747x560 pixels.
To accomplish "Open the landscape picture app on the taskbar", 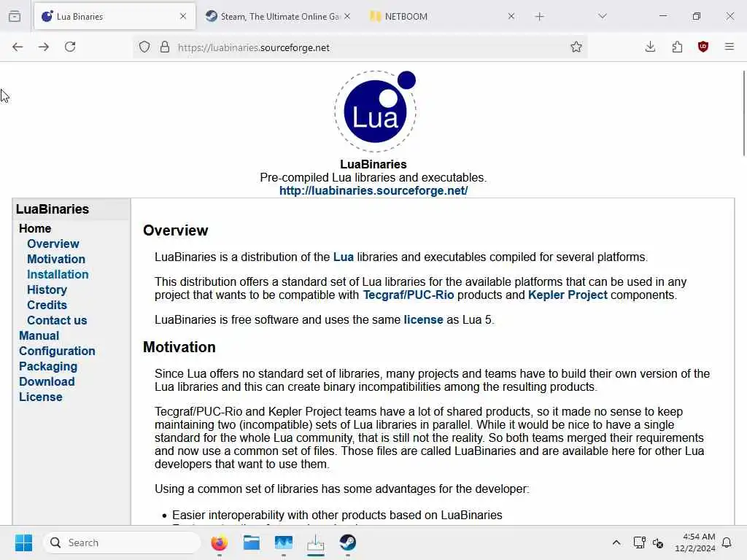I will tap(284, 542).
